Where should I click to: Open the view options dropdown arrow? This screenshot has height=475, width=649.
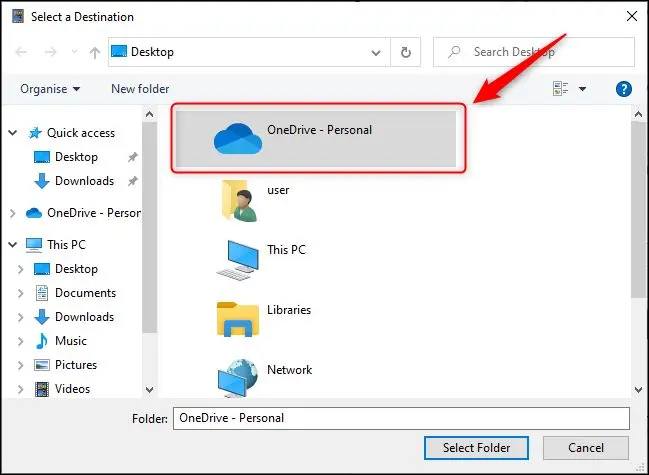[582, 89]
